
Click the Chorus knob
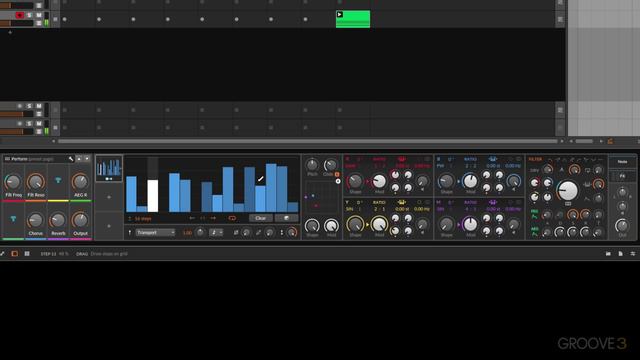coord(36,220)
